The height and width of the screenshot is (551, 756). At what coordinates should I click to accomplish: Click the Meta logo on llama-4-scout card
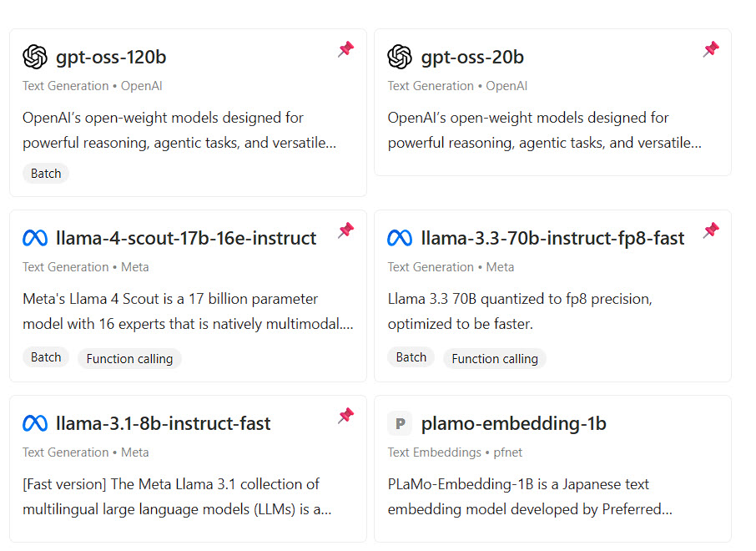(35, 239)
